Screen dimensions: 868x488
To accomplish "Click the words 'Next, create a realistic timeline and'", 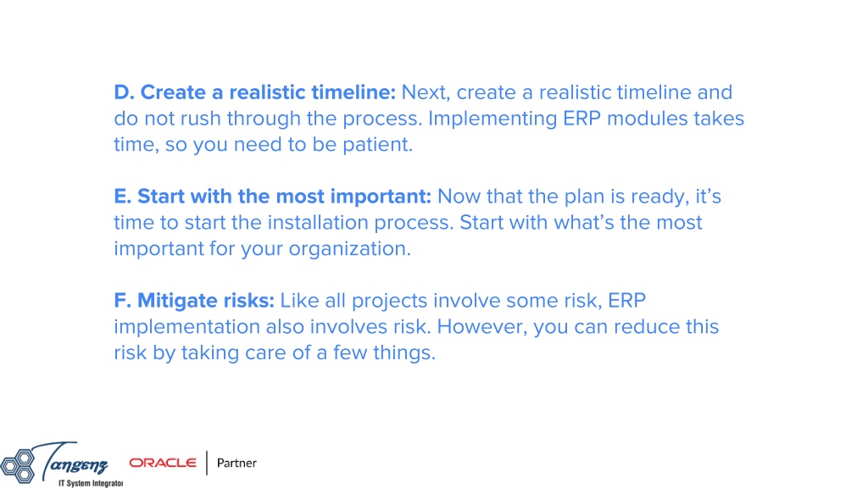I will [567, 92].
